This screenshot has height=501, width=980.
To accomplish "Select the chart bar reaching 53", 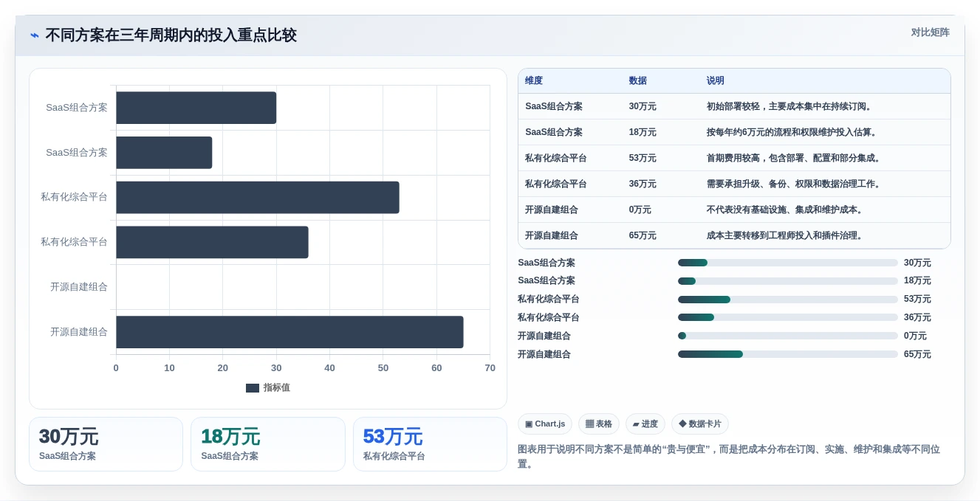I will (x=258, y=198).
